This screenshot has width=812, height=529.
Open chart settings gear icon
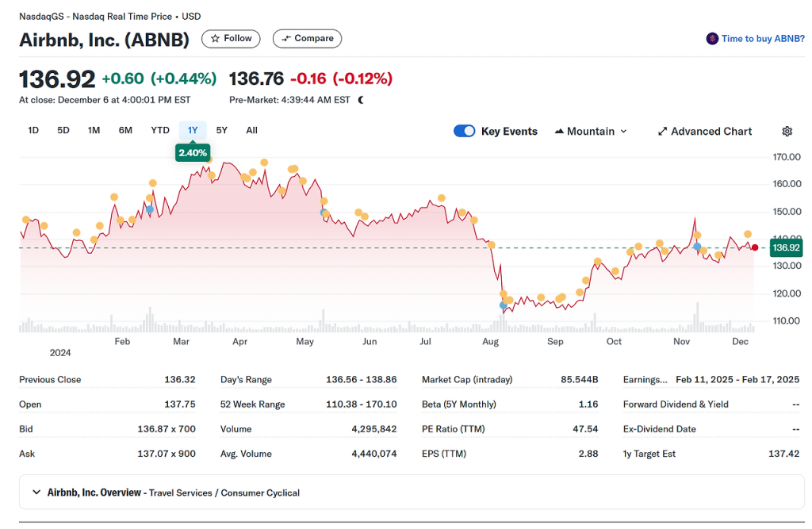point(787,132)
